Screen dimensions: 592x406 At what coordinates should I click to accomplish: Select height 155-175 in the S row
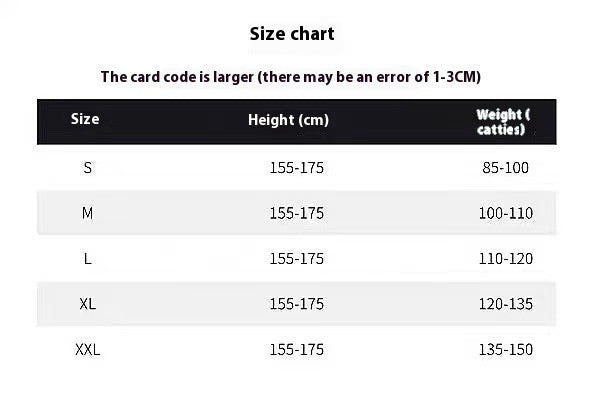pyautogui.click(x=296, y=168)
